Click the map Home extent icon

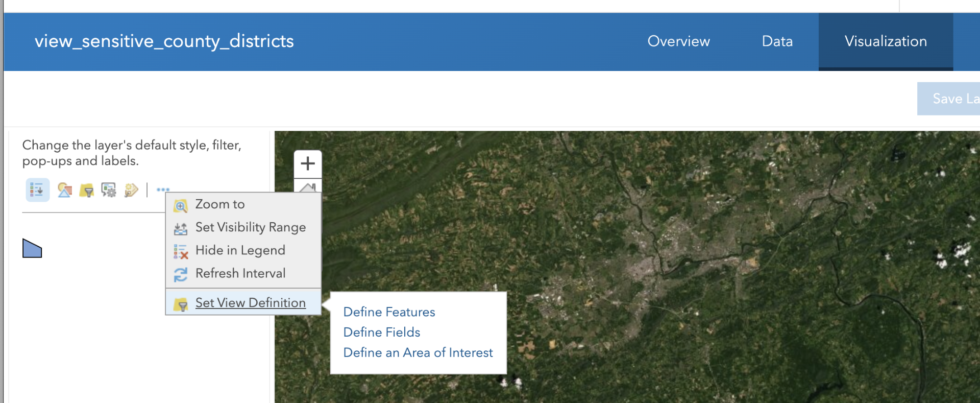(308, 186)
